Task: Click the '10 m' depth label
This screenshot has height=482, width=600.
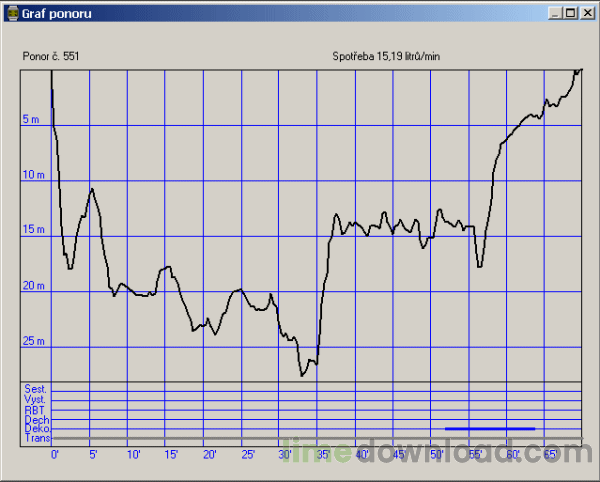Action: click(x=33, y=174)
